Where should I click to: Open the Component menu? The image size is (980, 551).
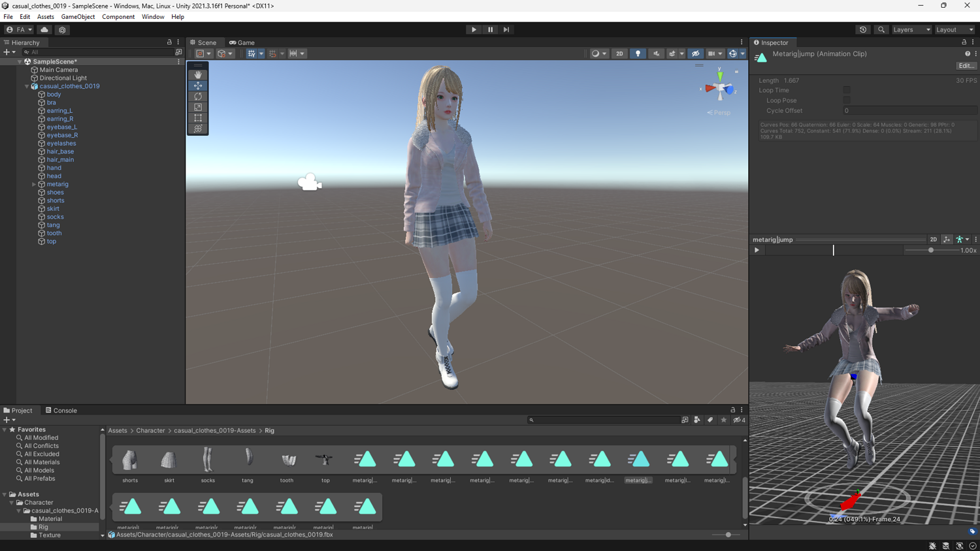tap(118, 17)
